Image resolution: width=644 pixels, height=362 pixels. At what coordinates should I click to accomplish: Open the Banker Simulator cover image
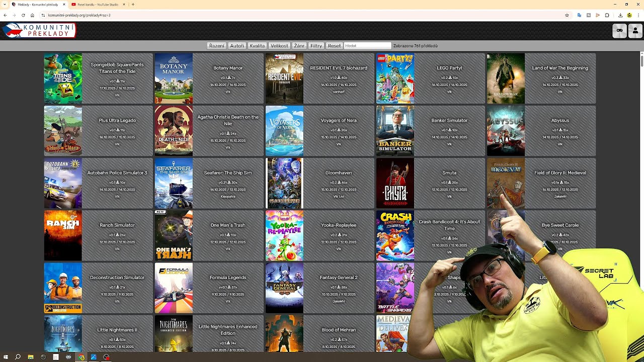[395, 131]
